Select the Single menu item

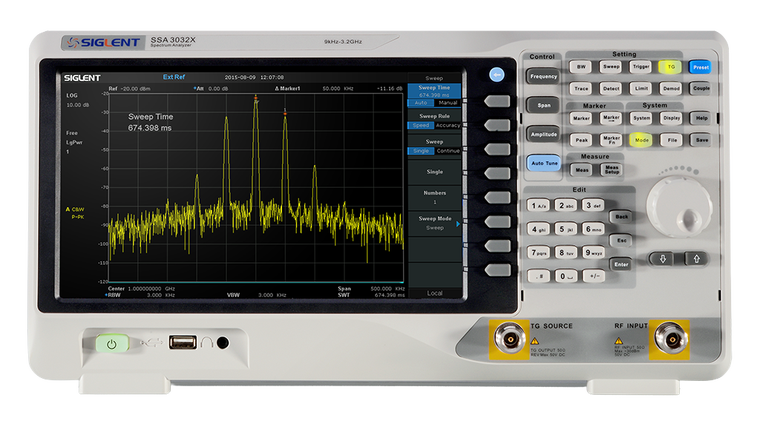[x=434, y=172]
